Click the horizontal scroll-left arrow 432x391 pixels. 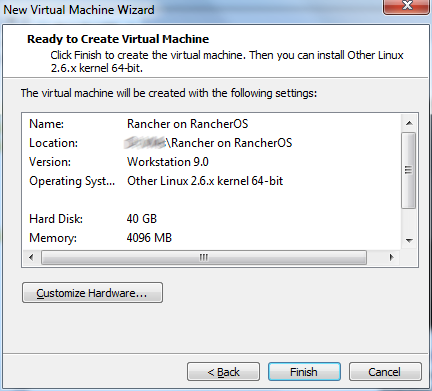pos(31,257)
